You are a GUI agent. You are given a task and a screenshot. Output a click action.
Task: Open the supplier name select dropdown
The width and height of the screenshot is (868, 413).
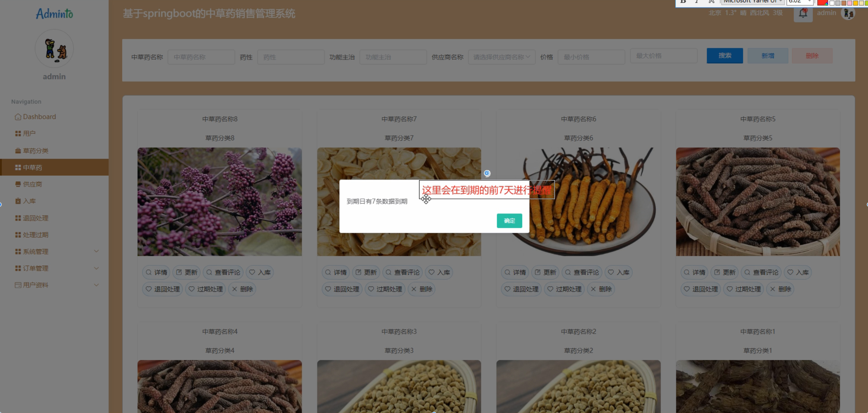[501, 57]
